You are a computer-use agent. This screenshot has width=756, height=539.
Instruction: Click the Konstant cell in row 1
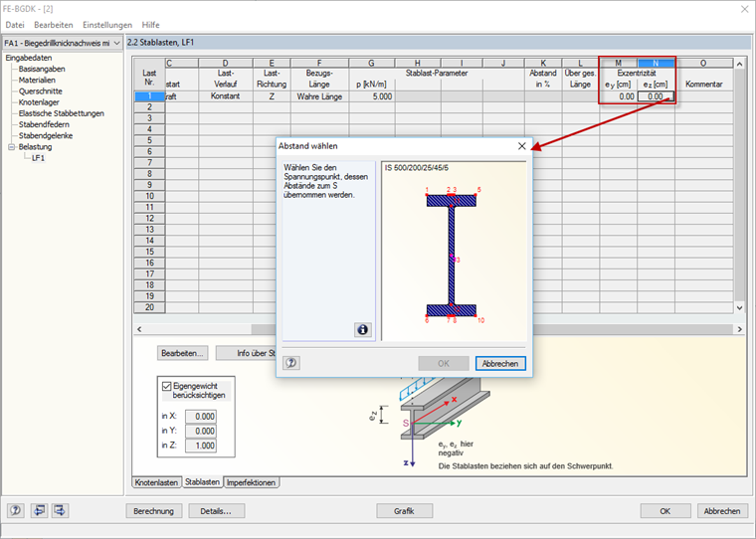(x=225, y=96)
